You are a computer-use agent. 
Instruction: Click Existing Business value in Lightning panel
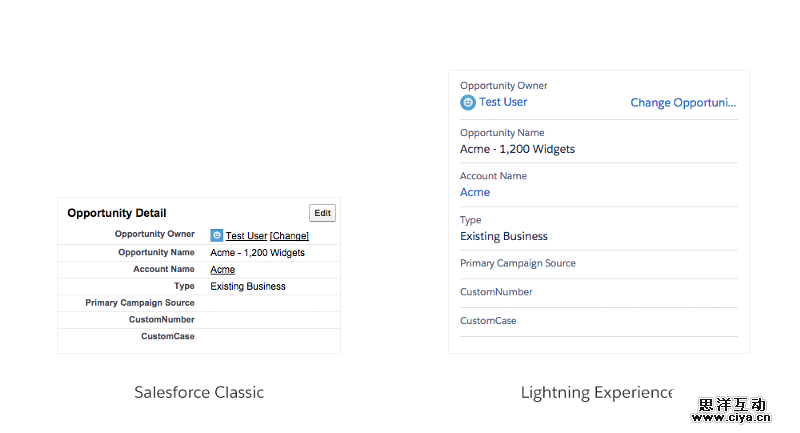tap(504, 236)
